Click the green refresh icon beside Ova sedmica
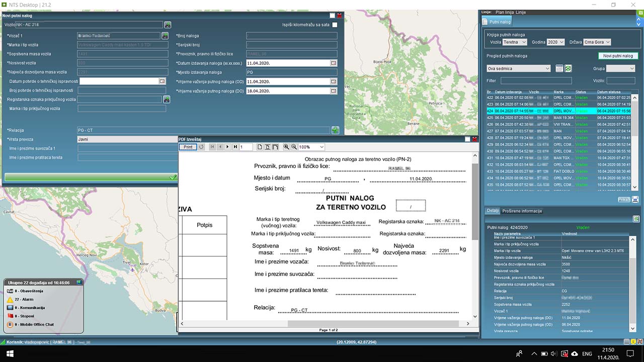Screen dimensions: 644x362 click(x=568, y=68)
